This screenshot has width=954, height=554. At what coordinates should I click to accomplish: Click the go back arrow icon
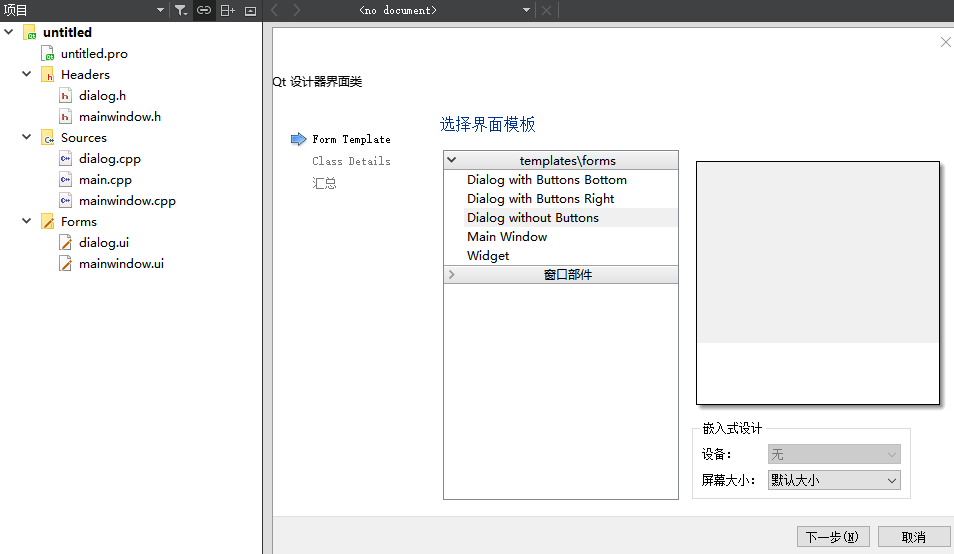point(275,10)
